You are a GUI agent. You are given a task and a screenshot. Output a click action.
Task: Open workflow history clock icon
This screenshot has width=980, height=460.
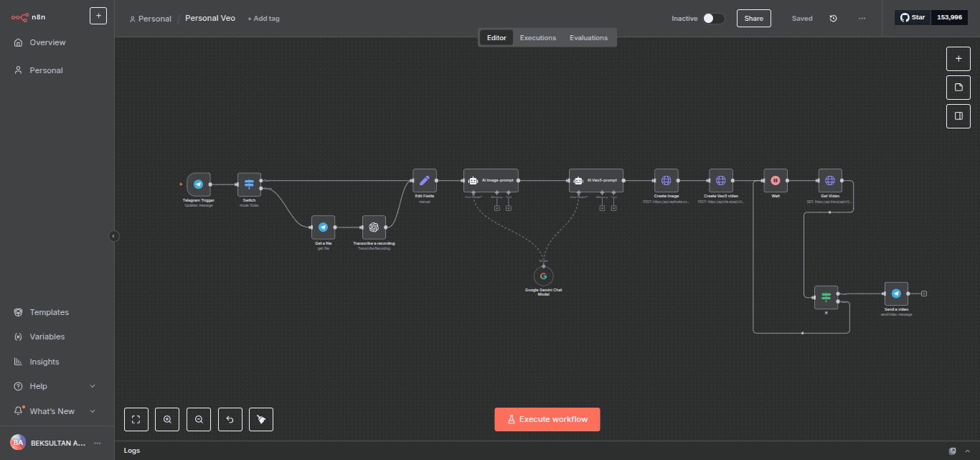click(833, 19)
